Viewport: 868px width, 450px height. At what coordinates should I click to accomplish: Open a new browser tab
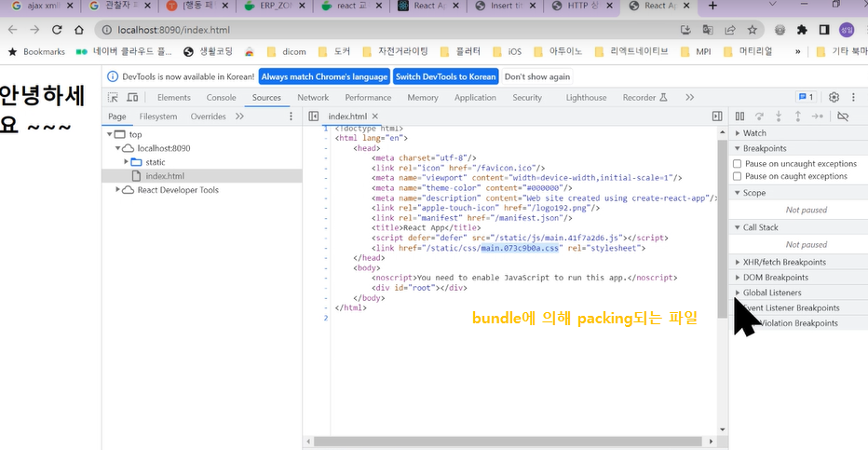[x=712, y=7]
